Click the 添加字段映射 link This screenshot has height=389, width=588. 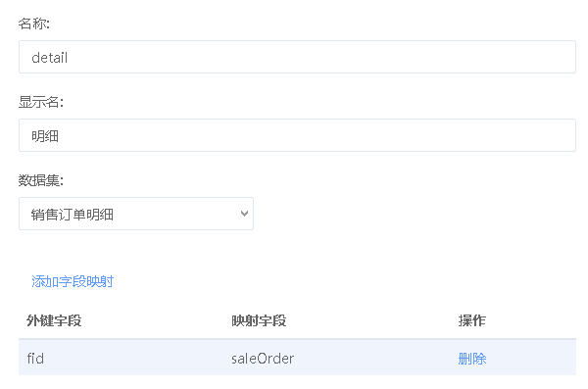[x=73, y=281]
